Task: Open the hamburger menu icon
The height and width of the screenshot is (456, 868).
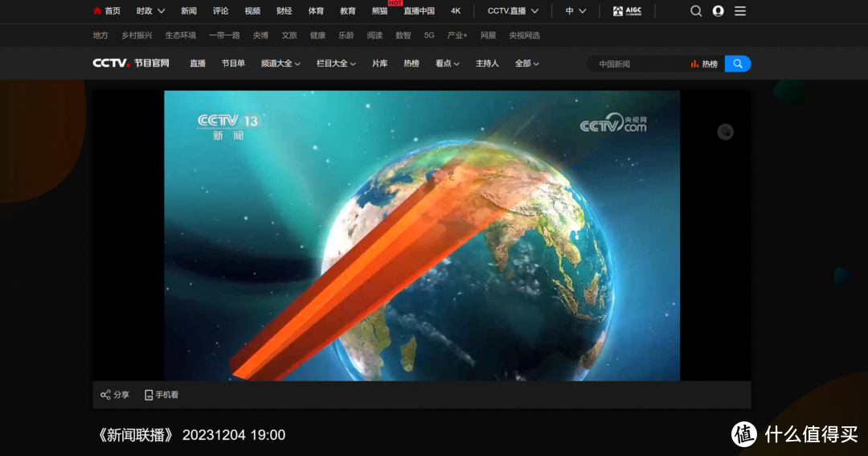Action: (740, 11)
